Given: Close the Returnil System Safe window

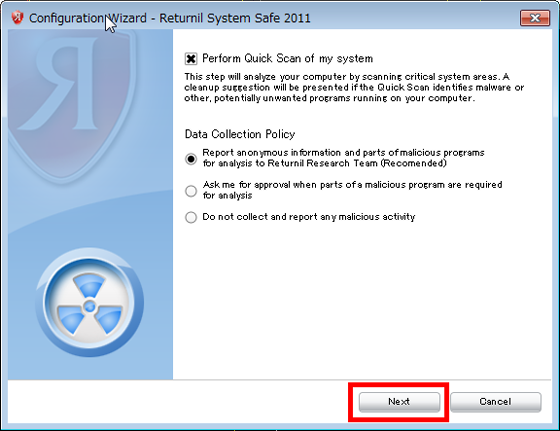Looking at the screenshot, I should [535, 18].
